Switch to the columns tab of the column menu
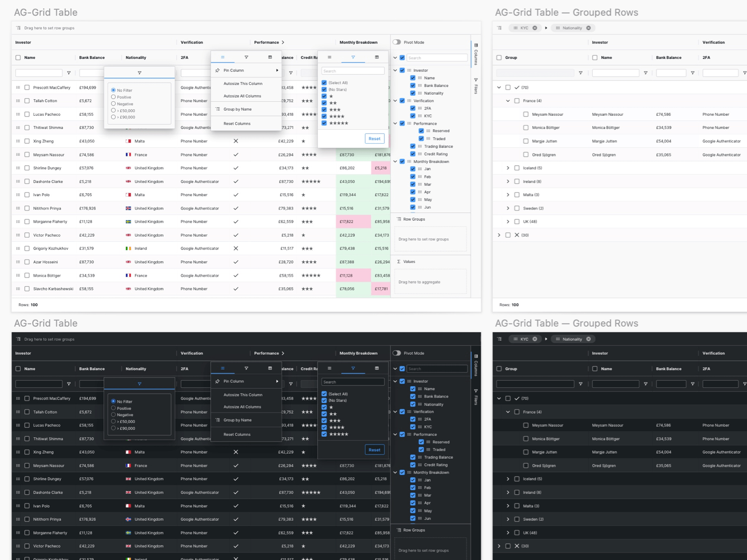 [x=270, y=57]
